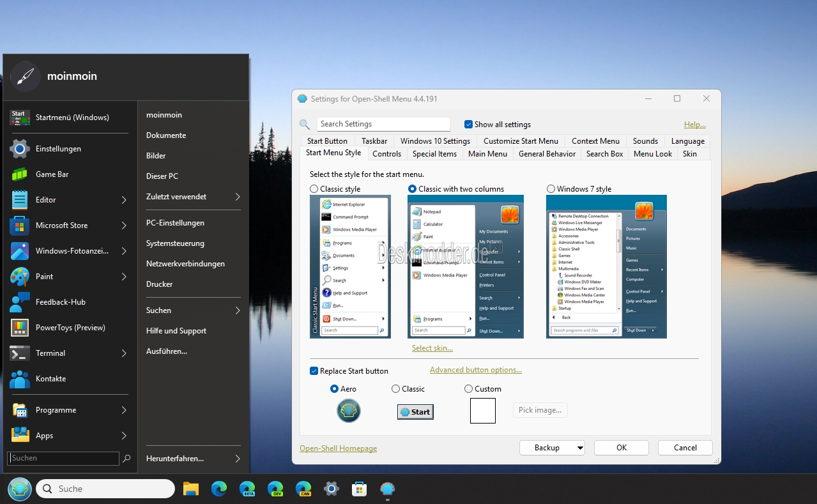The image size is (817, 504).
Task: Open the Paint palette icon
Action: coord(20,277)
